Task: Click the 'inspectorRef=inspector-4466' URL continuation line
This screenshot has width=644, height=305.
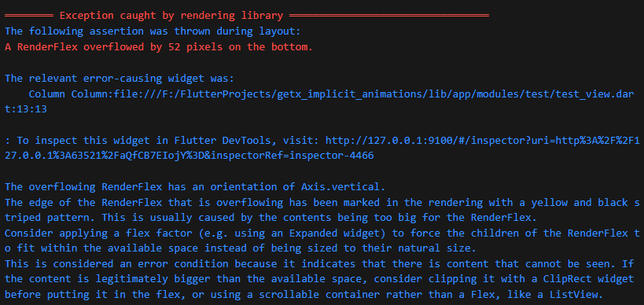Action: click(190, 156)
